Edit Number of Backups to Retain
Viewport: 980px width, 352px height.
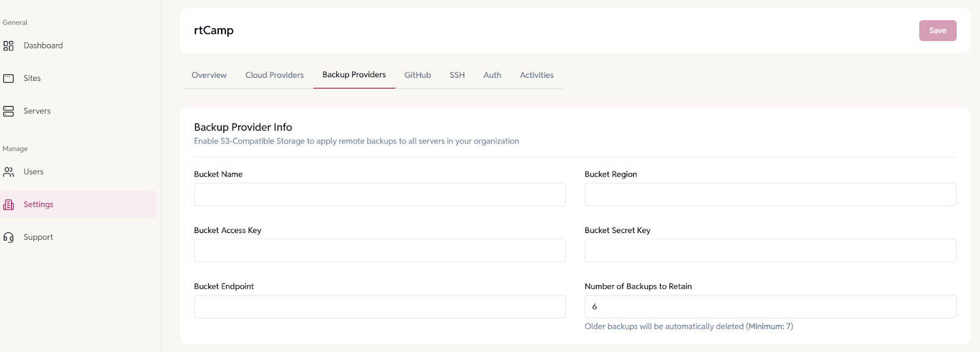(x=770, y=307)
